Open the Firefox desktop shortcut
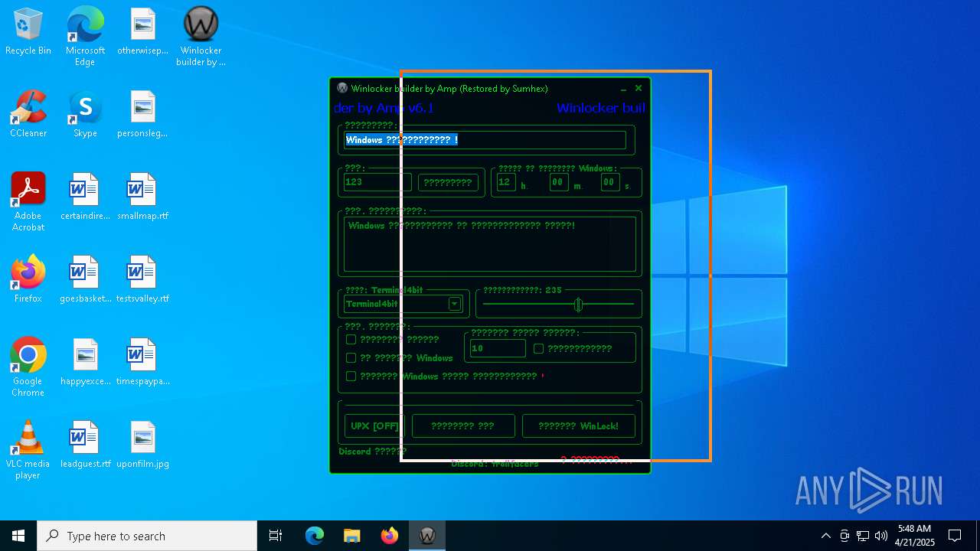 pyautogui.click(x=28, y=279)
